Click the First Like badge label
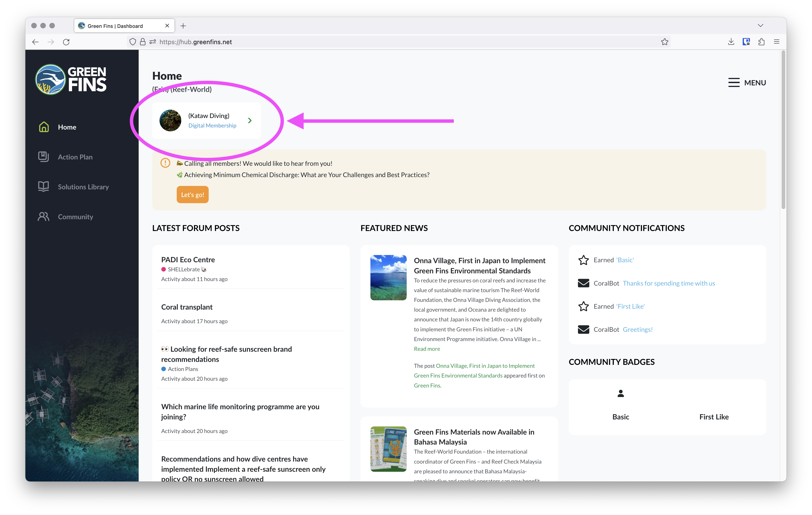The width and height of the screenshot is (812, 515). coord(714,416)
